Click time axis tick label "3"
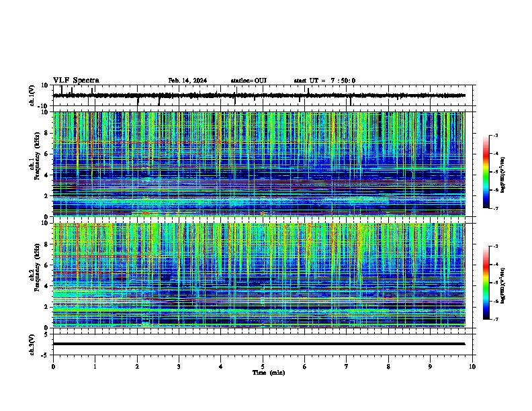Screen dimensions: 532x411 point(179,367)
